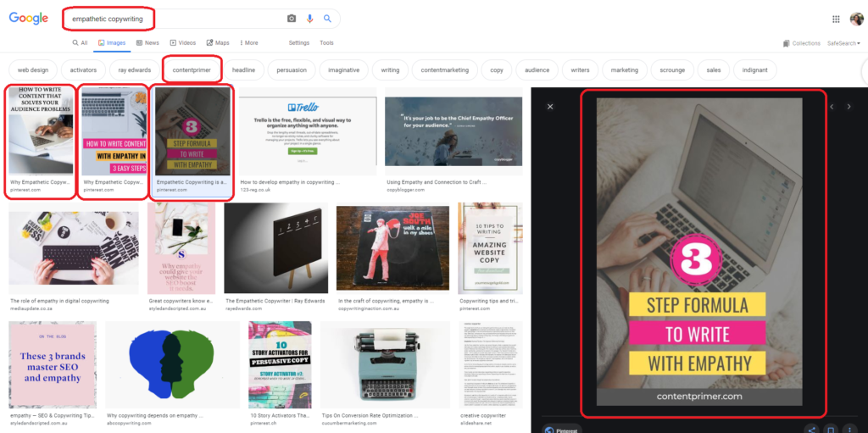Filter by imaginative chip
Screen dimensions: 868x433
click(x=344, y=70)
